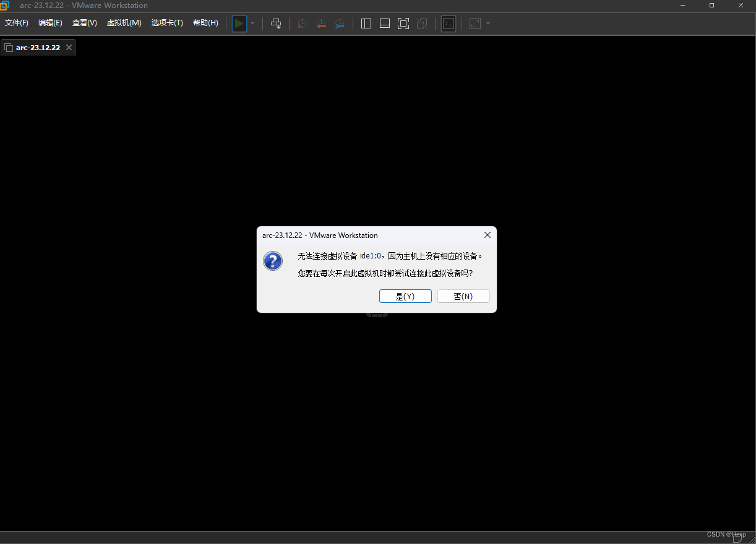Click the 是(Y) button in dialog
Image resolution: width=756 pixels, height=544 pixels.
(405, 296)
